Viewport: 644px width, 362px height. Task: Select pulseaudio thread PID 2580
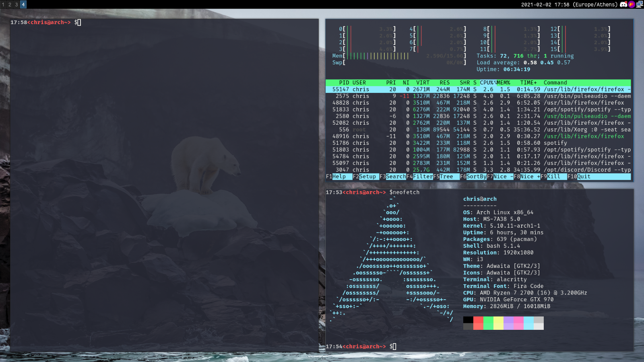point(478,116)
